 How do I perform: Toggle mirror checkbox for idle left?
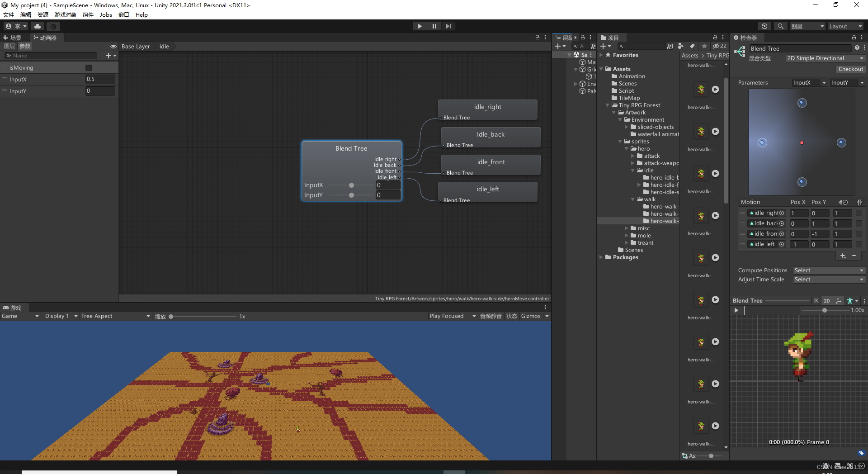[x=859, y=244]
